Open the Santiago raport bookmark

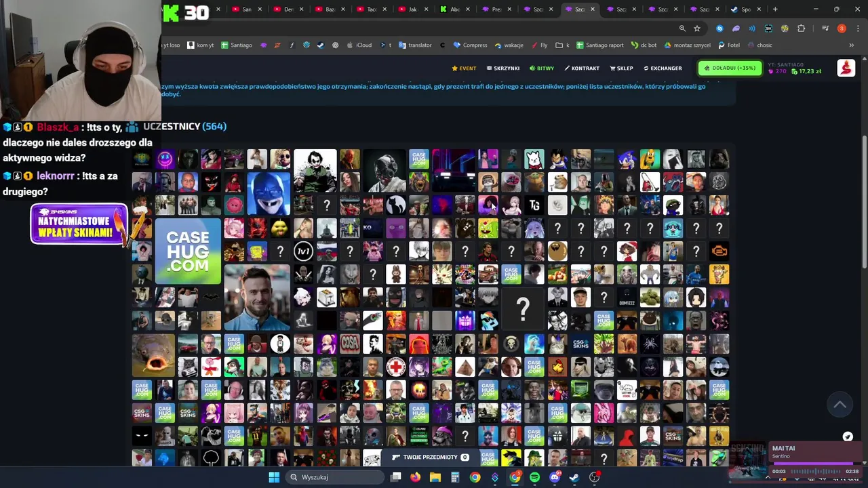coord(600,45)
